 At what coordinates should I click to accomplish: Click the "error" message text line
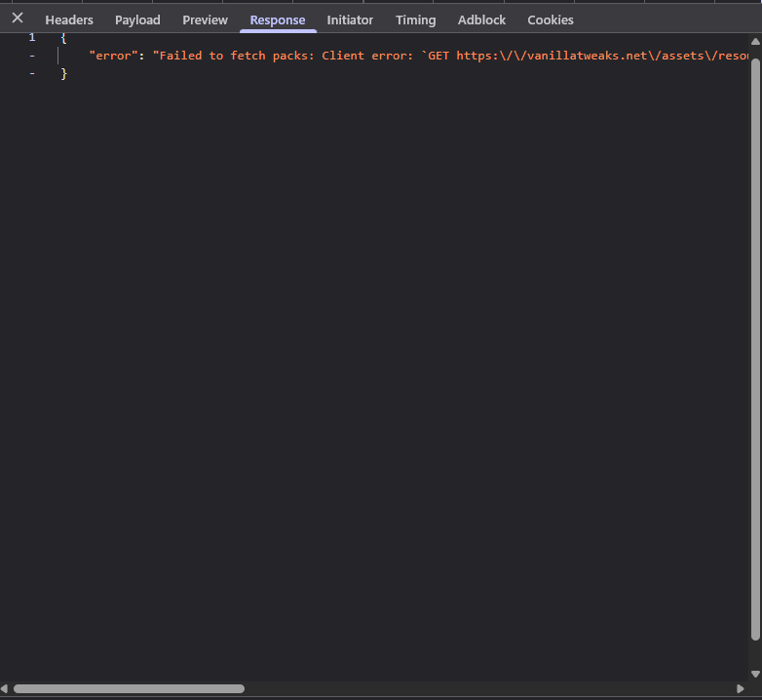pyautogui.click(x=418, y=56)
